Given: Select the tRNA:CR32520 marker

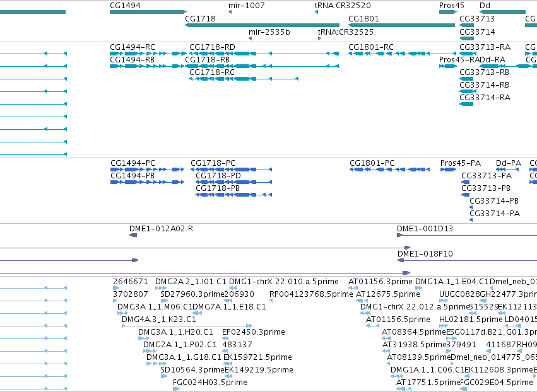Looking at the screenshot, I should click(x=316, y=12).
